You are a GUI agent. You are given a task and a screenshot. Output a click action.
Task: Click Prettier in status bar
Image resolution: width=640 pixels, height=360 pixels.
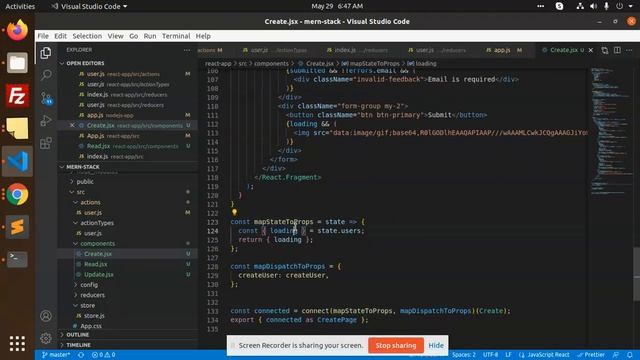click(x=591, y=355)
